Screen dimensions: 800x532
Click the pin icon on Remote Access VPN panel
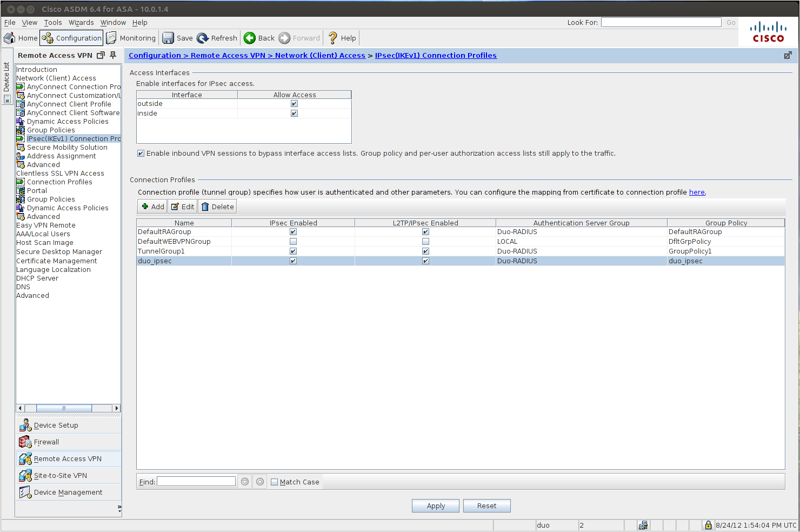coord(113,55)
